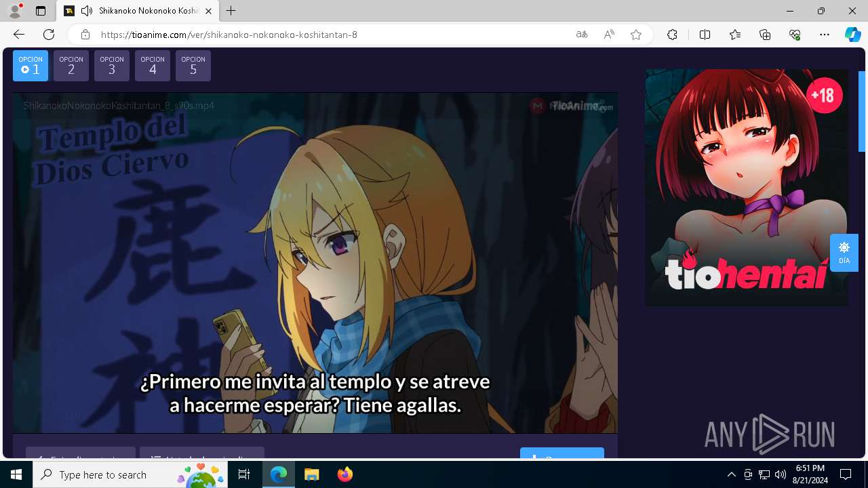This screenshot has width=868, height=488.
Task: Open taskbar clock showing 6:51 PM
Action: tap(810, 474)
